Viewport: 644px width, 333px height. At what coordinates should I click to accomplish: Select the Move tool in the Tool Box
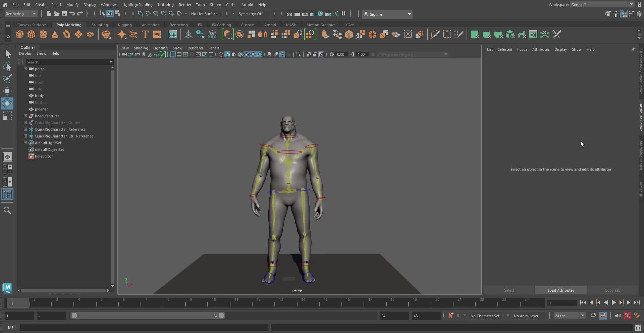(x=8, y=91)
